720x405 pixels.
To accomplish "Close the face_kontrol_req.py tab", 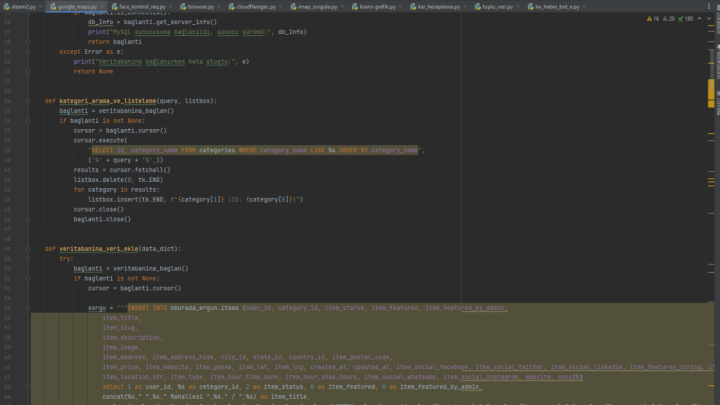I will point(171,7).
